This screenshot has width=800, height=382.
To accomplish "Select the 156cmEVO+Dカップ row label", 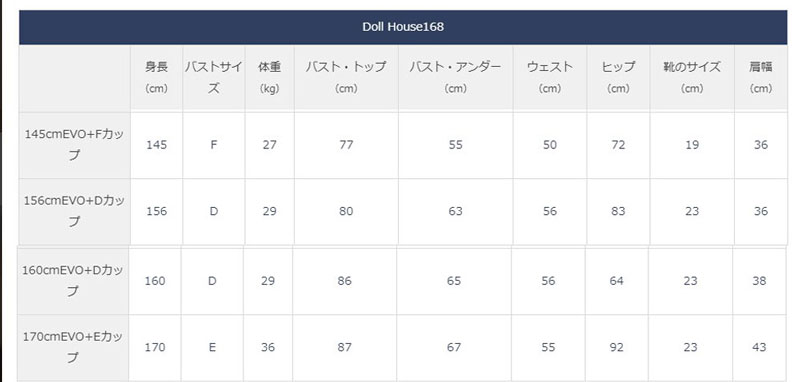I will click(x=74, y=211).
